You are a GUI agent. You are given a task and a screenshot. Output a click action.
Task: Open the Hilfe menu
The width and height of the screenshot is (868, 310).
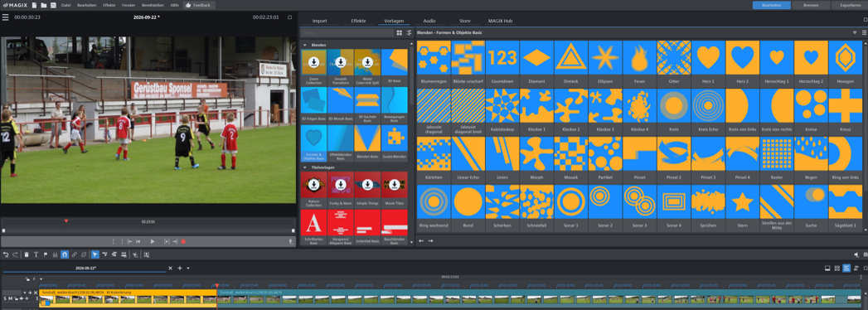coord(174,5)
